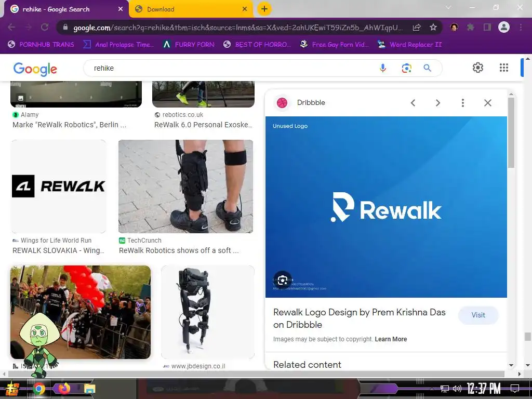Image resolution: width=532 pixels, height=399 pixels.
Task: Switch to the Download tab
Action: 191,9
